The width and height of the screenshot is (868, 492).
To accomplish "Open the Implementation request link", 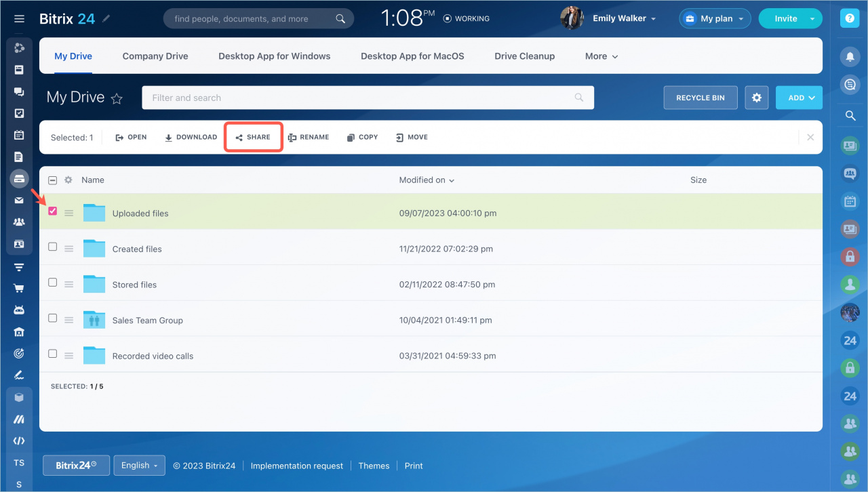I will point(297,466).
